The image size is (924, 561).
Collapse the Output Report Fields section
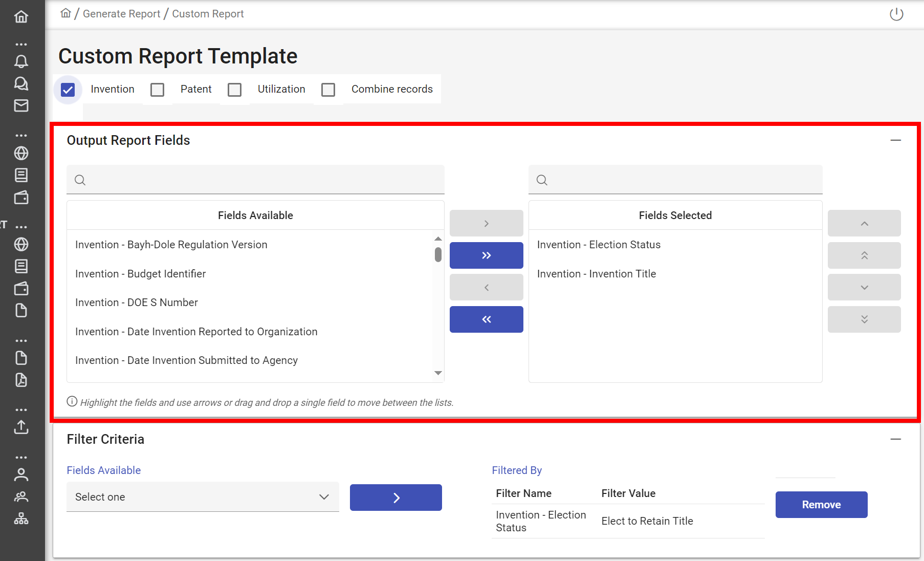tap(896, 140)
